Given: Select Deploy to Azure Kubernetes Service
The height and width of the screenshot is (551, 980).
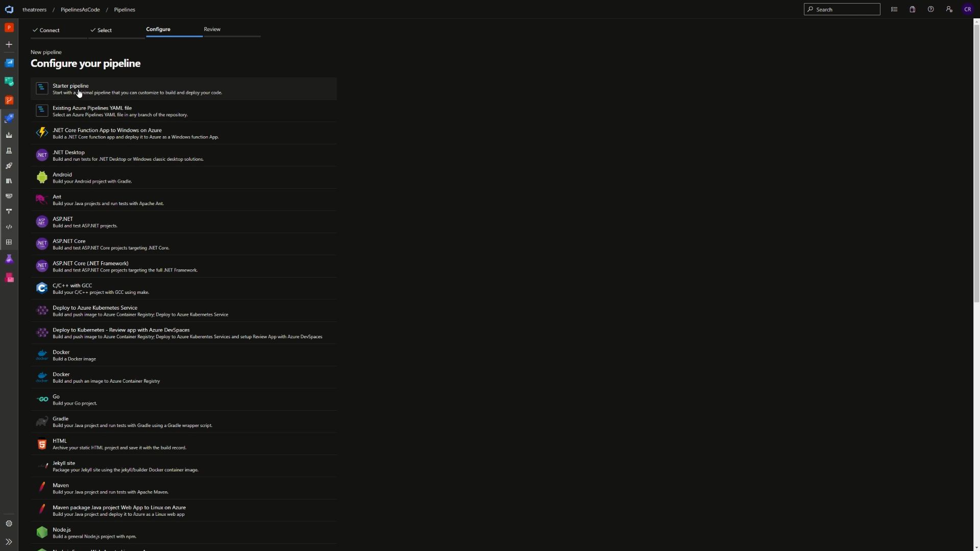Looking at the screenshot, I should click(x=184, y=311).
